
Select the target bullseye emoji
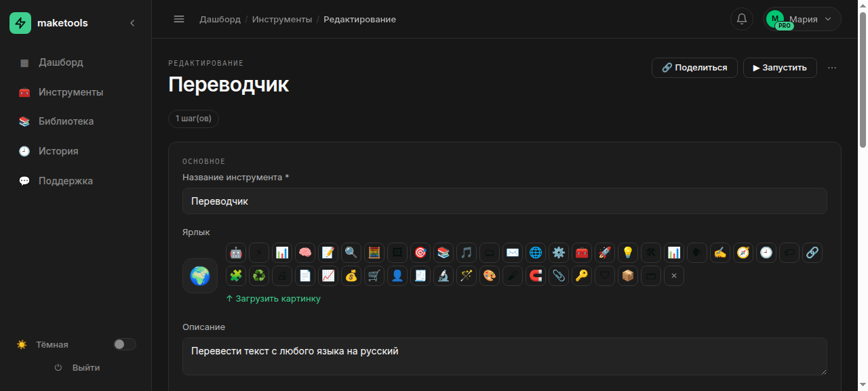tap(420, 253)
